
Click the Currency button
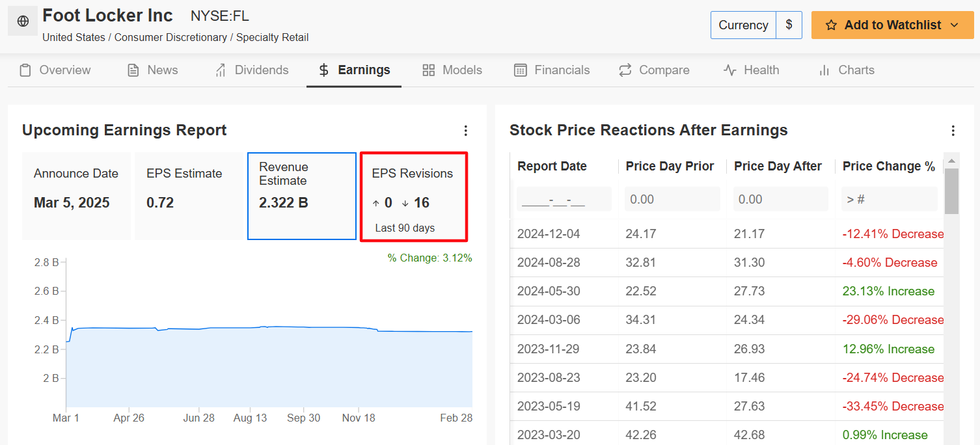coord(743,25)
